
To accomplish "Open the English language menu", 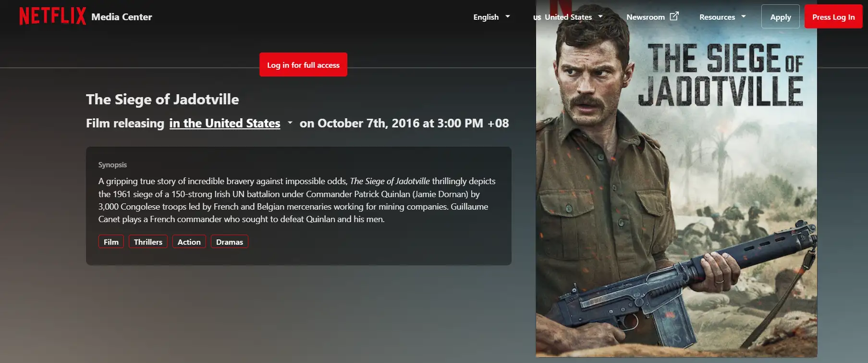I will click(491, 17).
